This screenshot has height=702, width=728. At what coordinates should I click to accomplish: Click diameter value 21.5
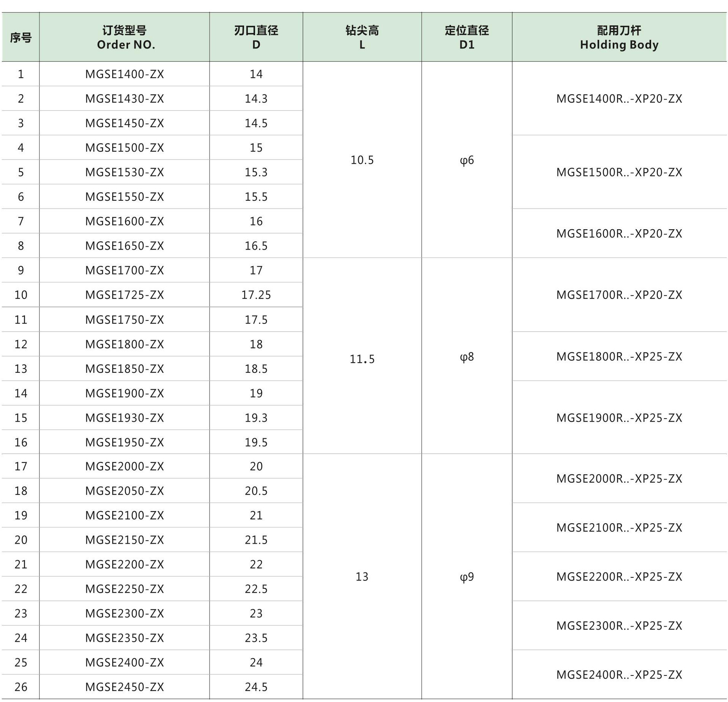(x=256, y=540)
